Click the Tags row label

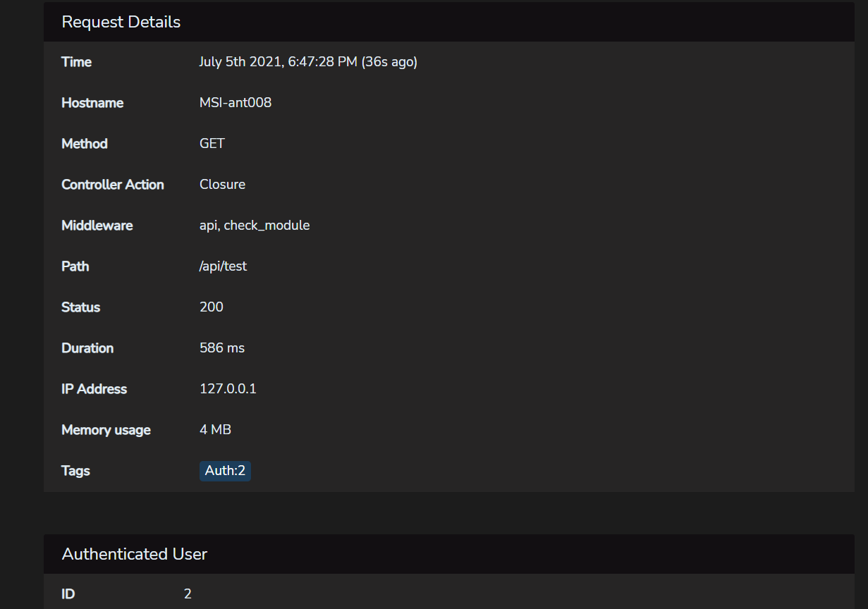[x=75, y=470]
